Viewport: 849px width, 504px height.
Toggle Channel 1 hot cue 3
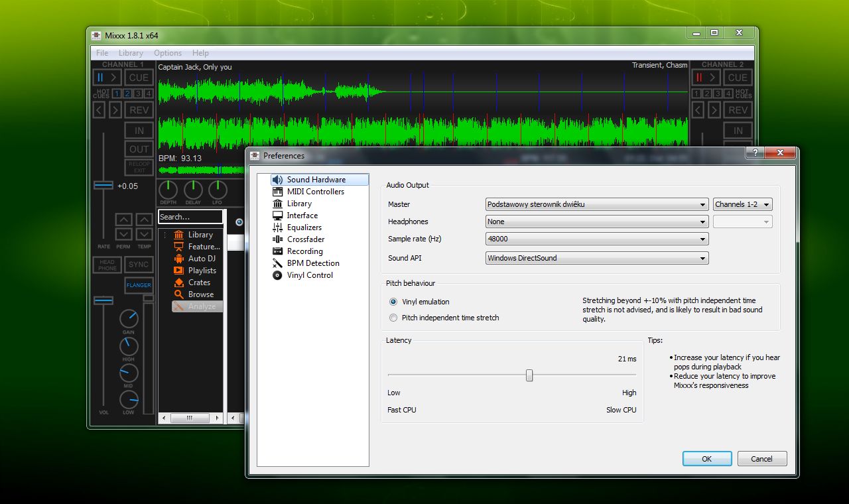(x=138, y=94)
